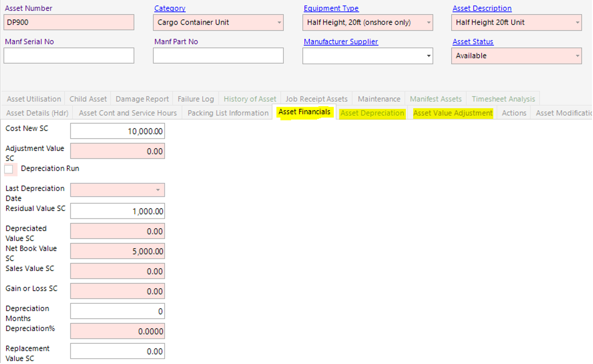This screenshot has width=593, height=364.
Task: Switch to the Asset Depreciation tab
Action: [x=372, y=113]
